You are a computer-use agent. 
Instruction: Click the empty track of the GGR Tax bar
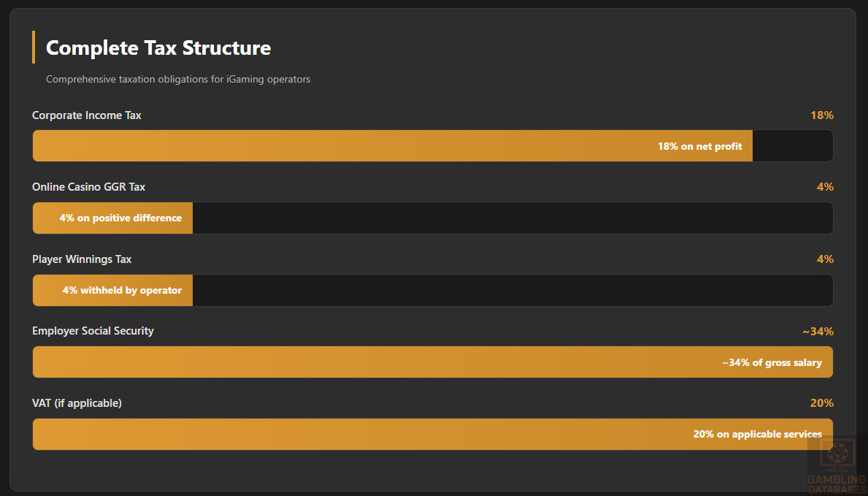(511, 218)
